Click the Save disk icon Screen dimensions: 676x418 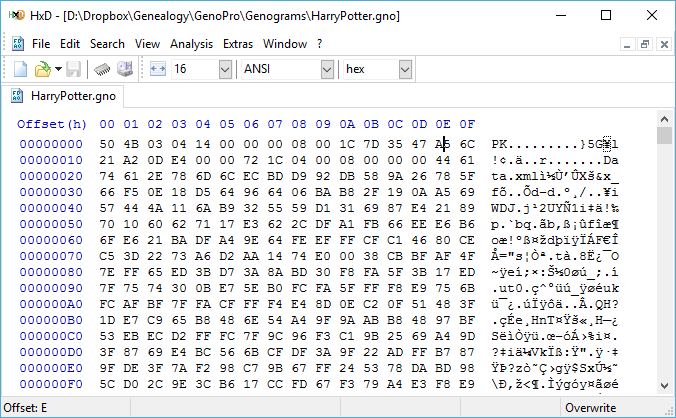(73, 69)
